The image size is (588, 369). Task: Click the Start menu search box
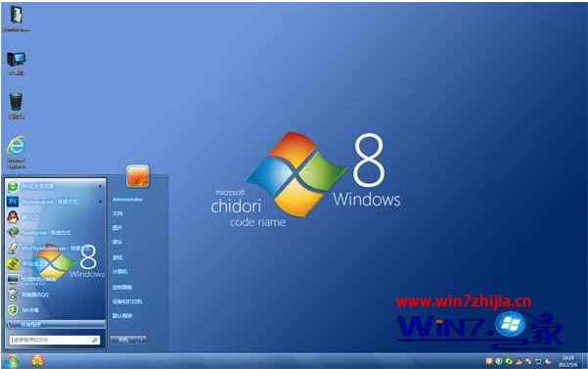click(55, 340)
